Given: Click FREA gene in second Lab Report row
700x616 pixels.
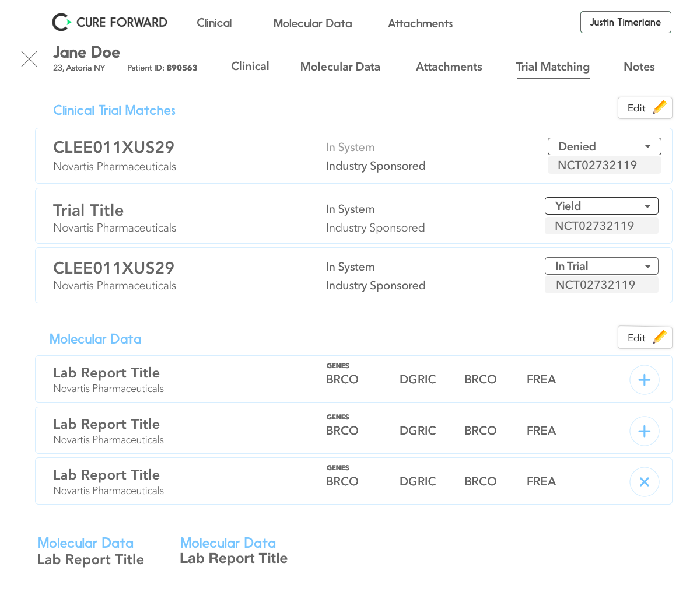Looking at the screenshot, I should coord(541,430).
